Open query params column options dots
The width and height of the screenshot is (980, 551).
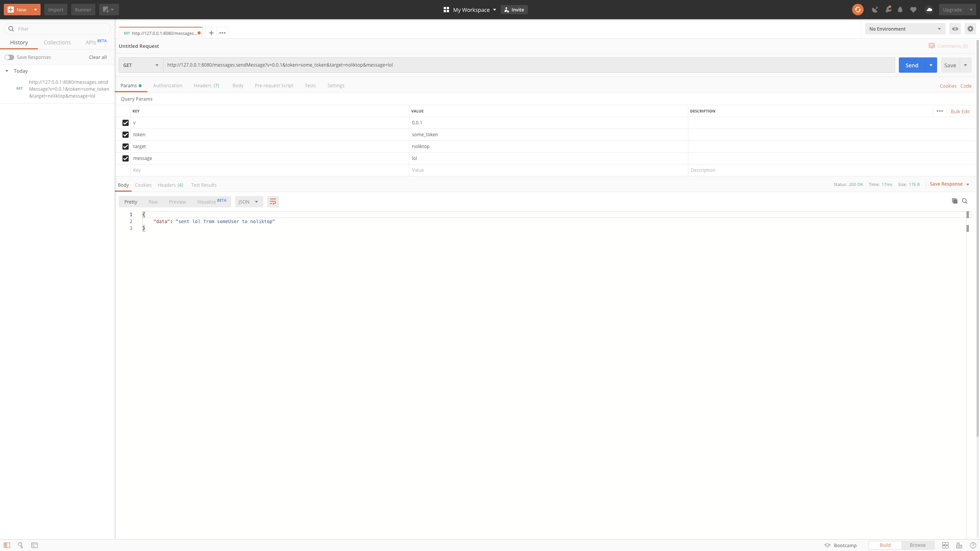click(x=939, y=111)
